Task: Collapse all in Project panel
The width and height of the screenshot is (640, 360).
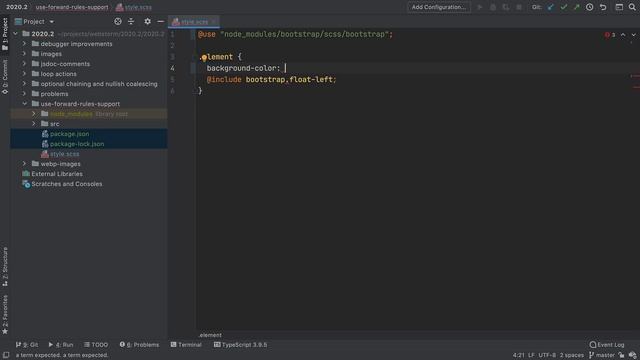Action: 131,21
